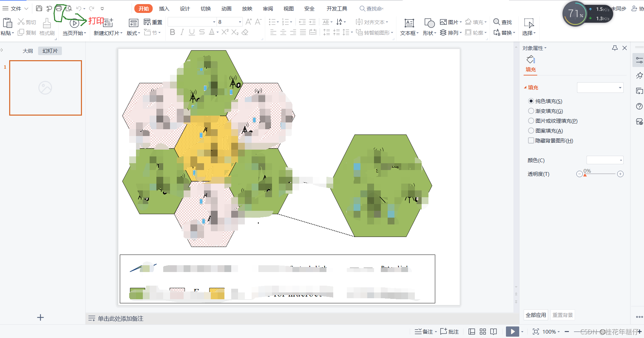Click the Cut (剪切) scissors tool
The image size is (644, 338).
pos(27,22)
